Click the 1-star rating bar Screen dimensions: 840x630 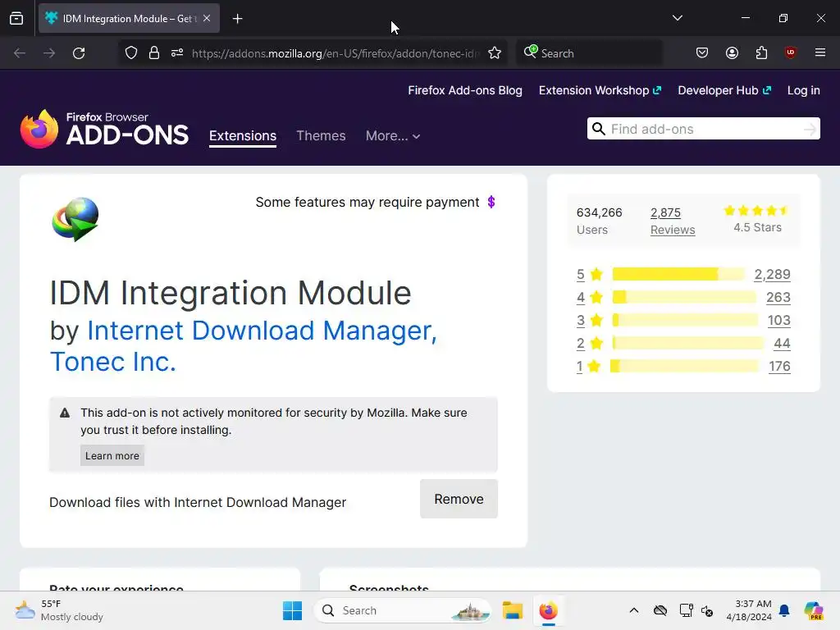click(x=684, y=367)
